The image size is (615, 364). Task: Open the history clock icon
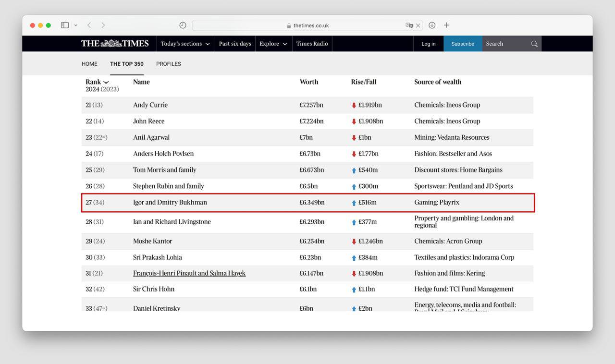[x=183, y=25]
